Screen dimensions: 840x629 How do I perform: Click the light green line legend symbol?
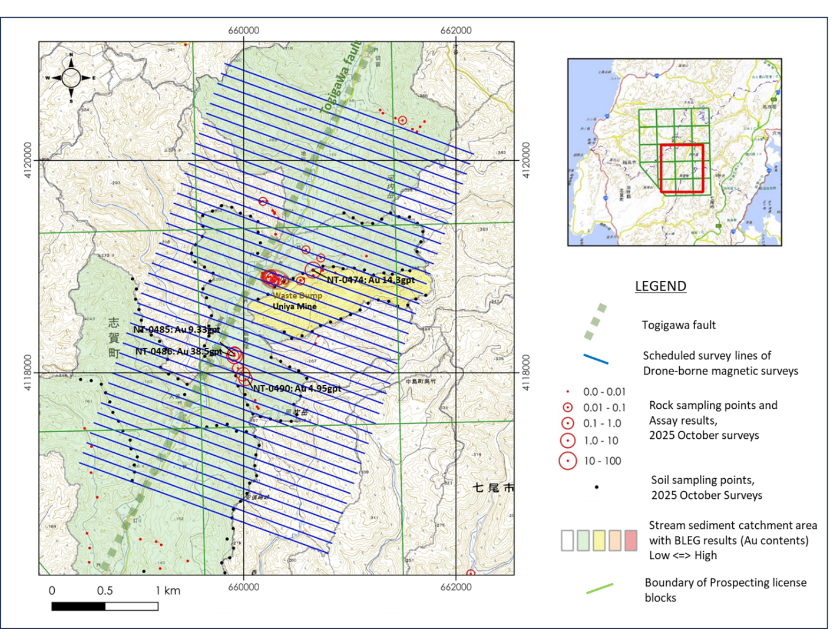click(600, 588)
